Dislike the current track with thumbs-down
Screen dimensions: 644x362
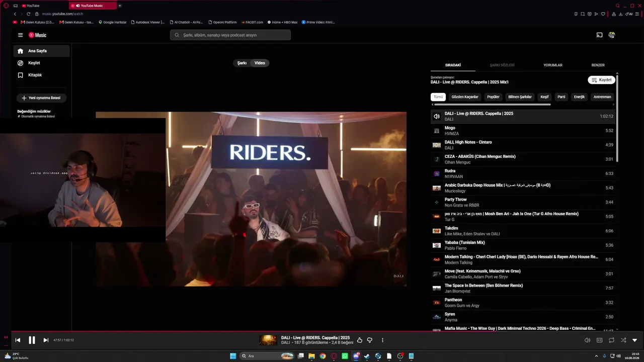pyautogui.click(x=370, y=340)
